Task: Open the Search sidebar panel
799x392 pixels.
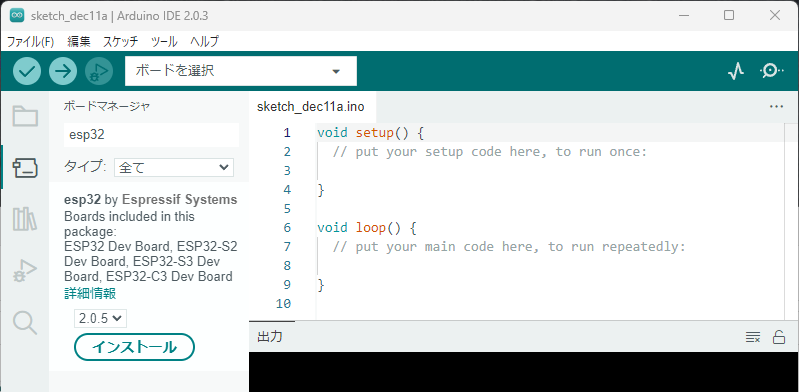Action: [x=25, y=323]
